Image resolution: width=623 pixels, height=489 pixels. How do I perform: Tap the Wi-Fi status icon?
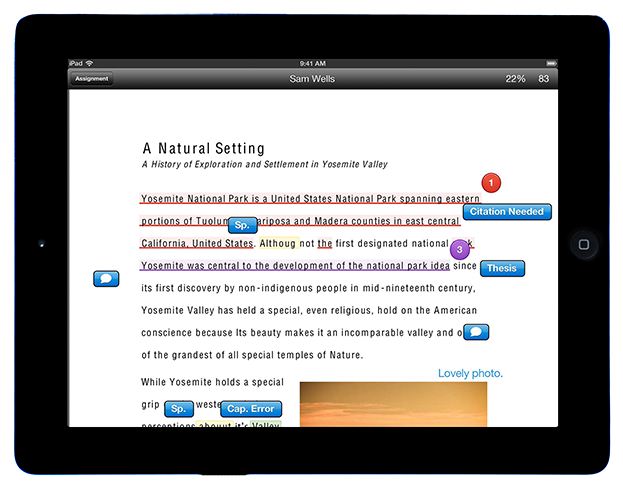(89, 63)
